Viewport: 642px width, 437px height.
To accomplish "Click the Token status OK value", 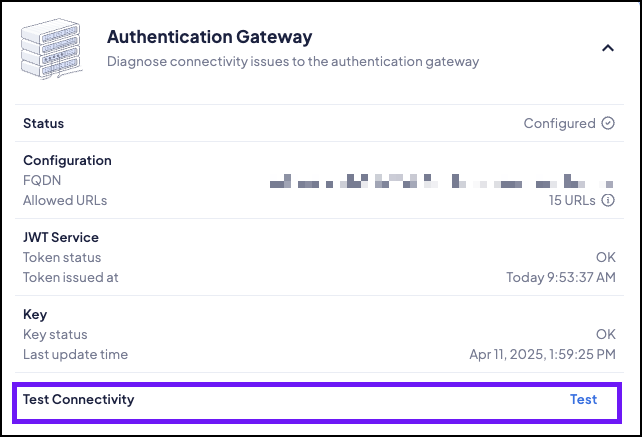I will 605,258.
